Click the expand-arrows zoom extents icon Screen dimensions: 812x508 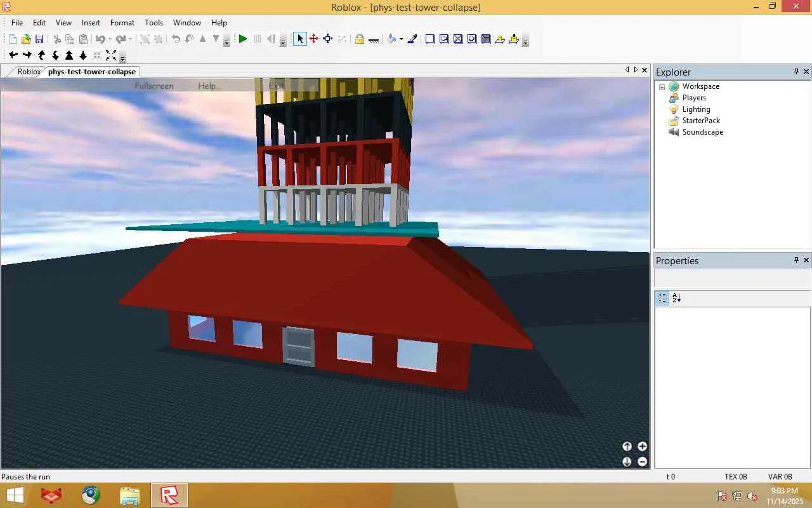(x=111, y=56)
